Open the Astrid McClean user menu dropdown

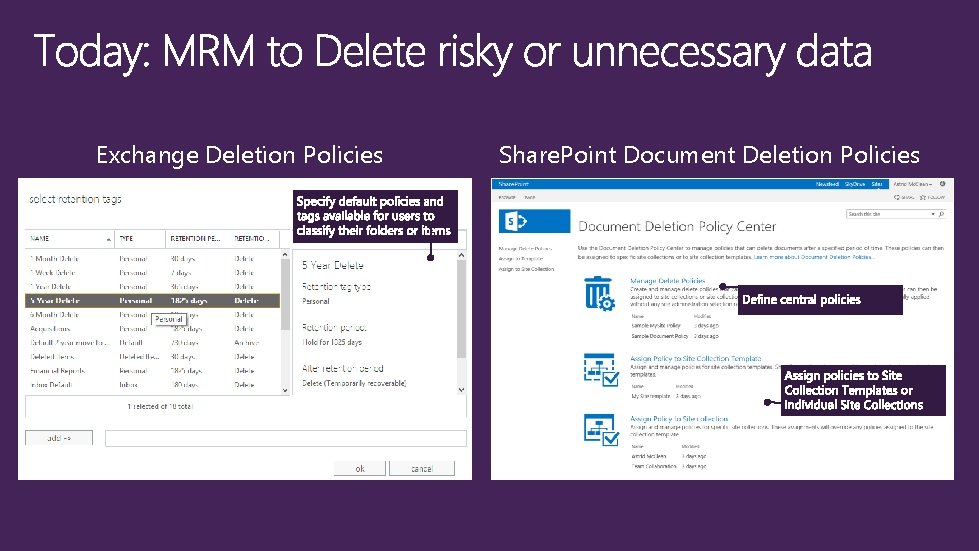[912, 184]
